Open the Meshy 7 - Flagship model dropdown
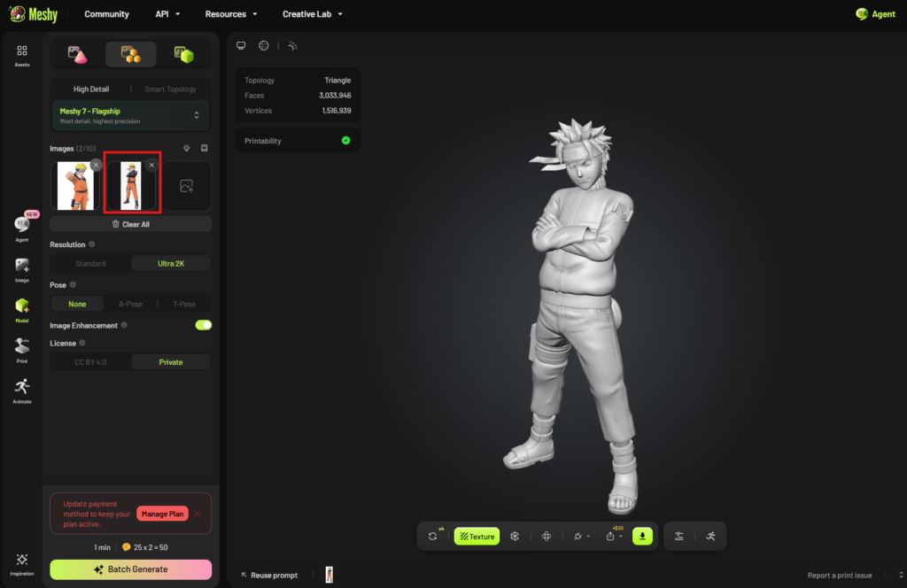 131,116
